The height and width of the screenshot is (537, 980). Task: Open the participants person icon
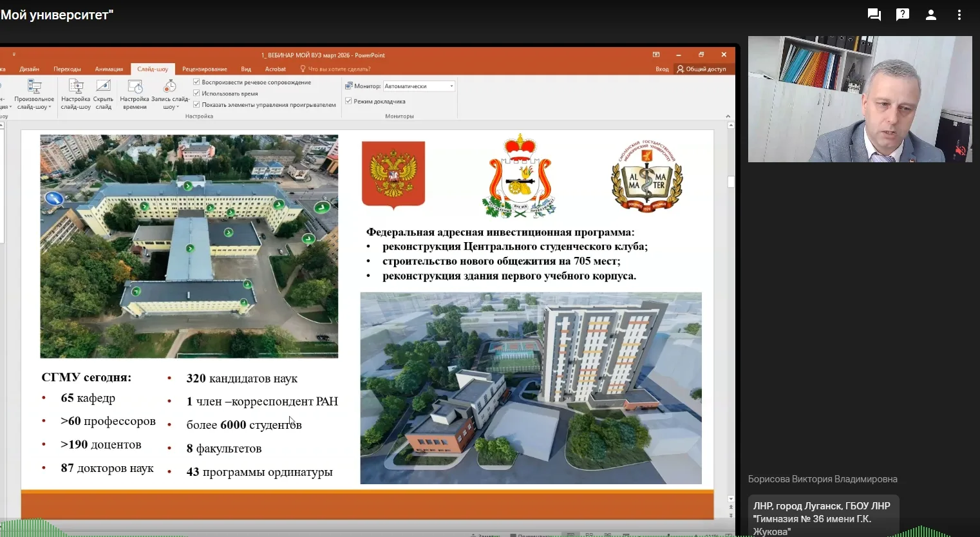point(930,15)
